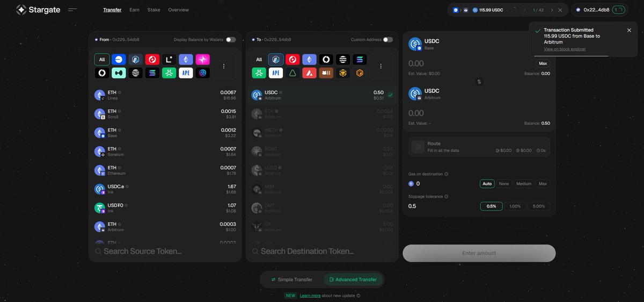
Task: Click the Learn more link
Action: [x=310, y=296]
